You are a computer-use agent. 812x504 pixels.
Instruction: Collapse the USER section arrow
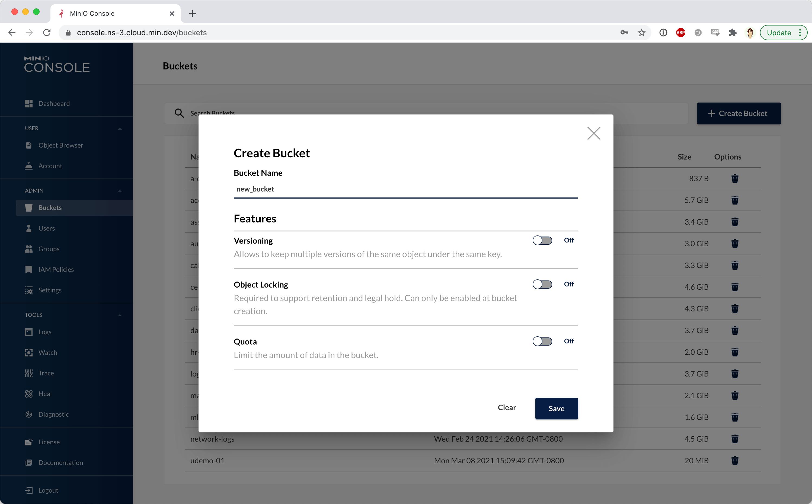(x=120, y=128)
